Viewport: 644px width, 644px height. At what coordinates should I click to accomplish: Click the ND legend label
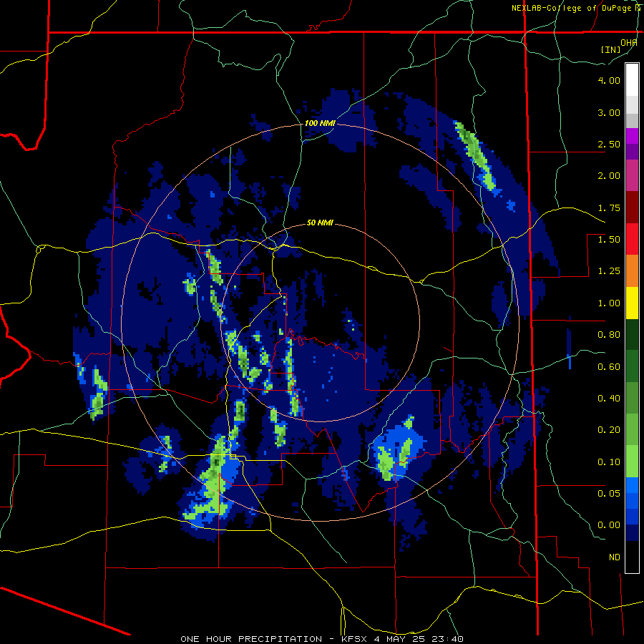(615, 557)
